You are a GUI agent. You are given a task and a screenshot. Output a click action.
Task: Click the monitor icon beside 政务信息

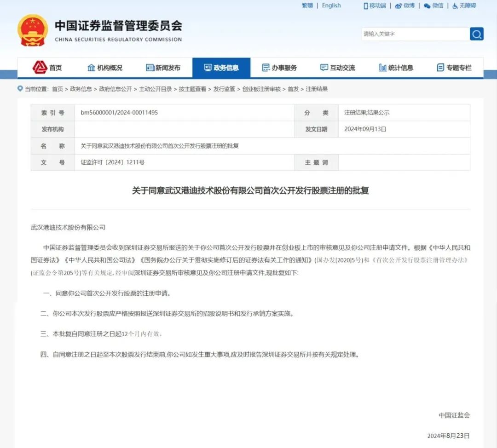pos(208,68)
